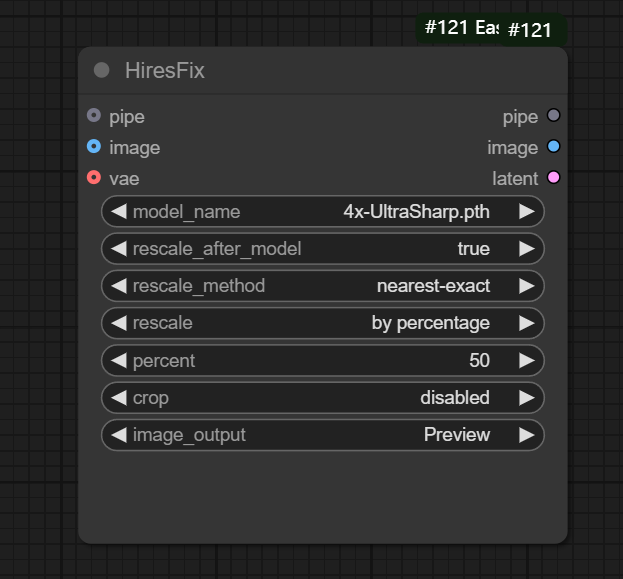The width and height of the screenshot is (623, 579).
Task: Select previous model with model_name left arrow
Action: (118, 211)
